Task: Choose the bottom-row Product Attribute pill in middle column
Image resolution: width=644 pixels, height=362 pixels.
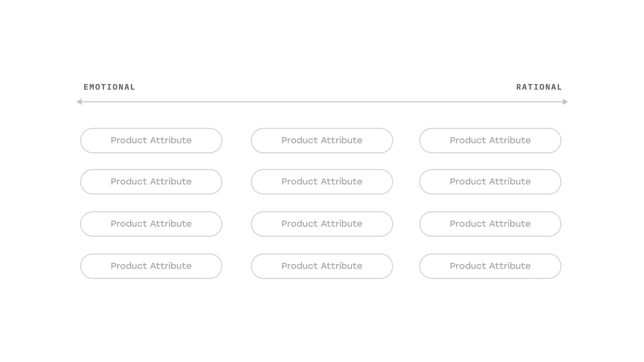Action: [322, 266]
